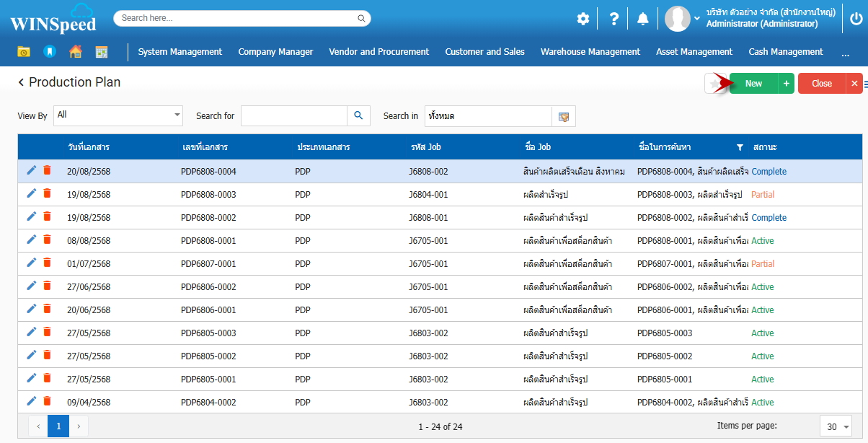Screen dimensions: 868x443
Task: Expand the View By dropdown
Action: pos(177,115)
